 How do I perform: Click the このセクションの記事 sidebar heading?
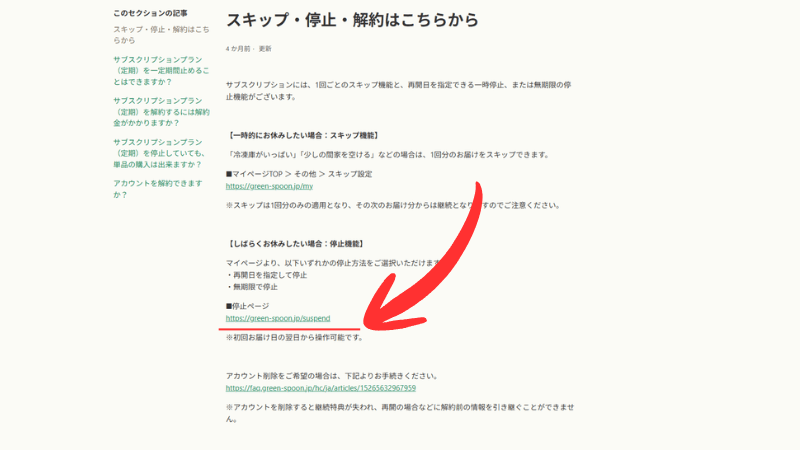click(x=150, y=14)
